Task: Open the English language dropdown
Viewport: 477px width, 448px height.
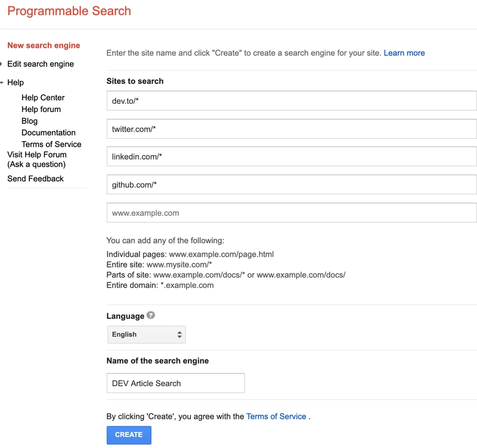Action: pos(146,335)
